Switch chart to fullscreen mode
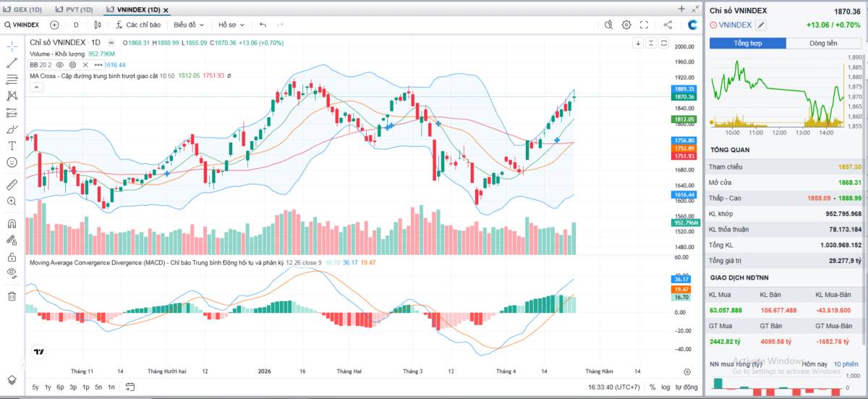 (643, 25)
